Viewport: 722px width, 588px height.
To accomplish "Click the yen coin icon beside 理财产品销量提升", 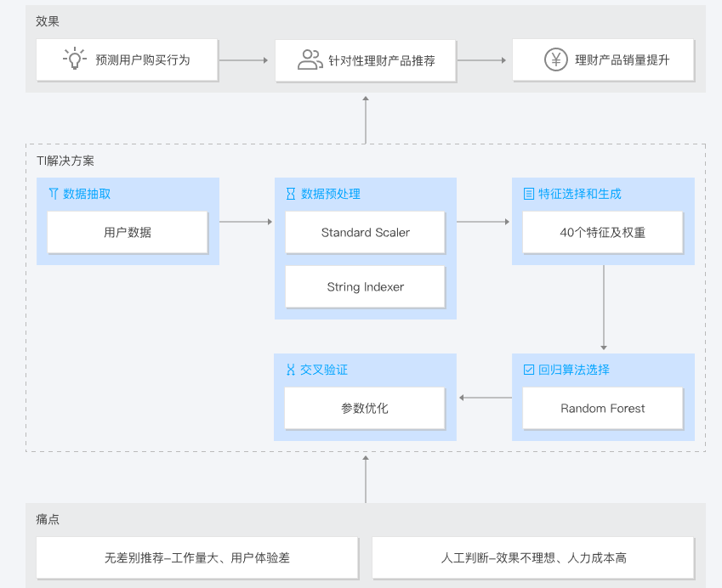I will (x=556, y=59).
